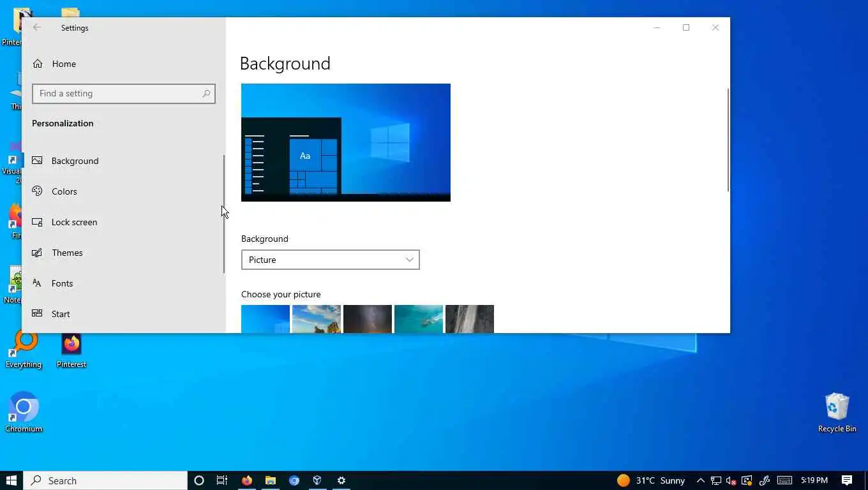Click the Lock screen monitor icon in sidebar
Screen dimensions: 868x490
(x=38, y=222)
